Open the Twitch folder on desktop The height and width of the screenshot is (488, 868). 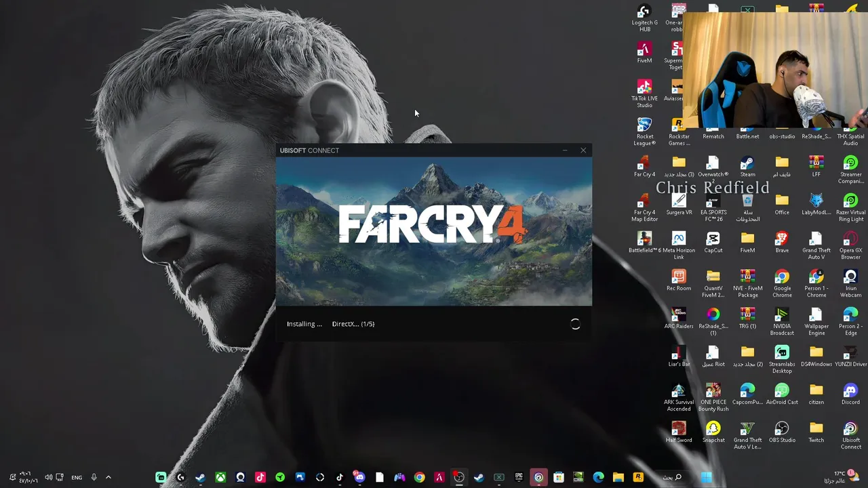click(816, 432)
